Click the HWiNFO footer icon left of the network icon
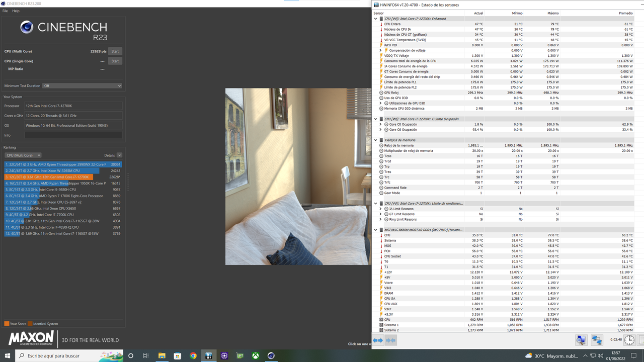This screenshot has width=644, height=362. click(581, 340)
